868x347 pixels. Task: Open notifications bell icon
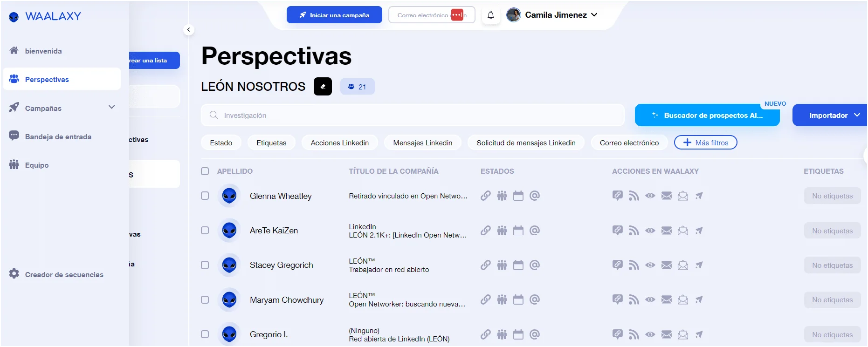coord(491,15)
